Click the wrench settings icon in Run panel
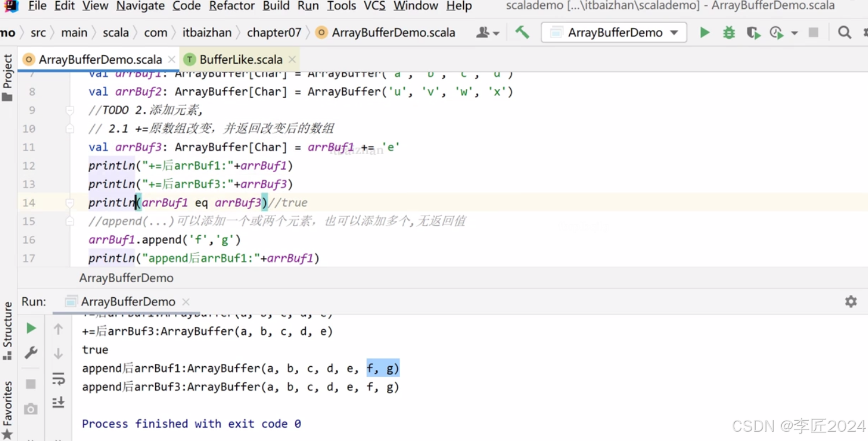The width and height of the screenshot is (868, 441). coord(31,352)
